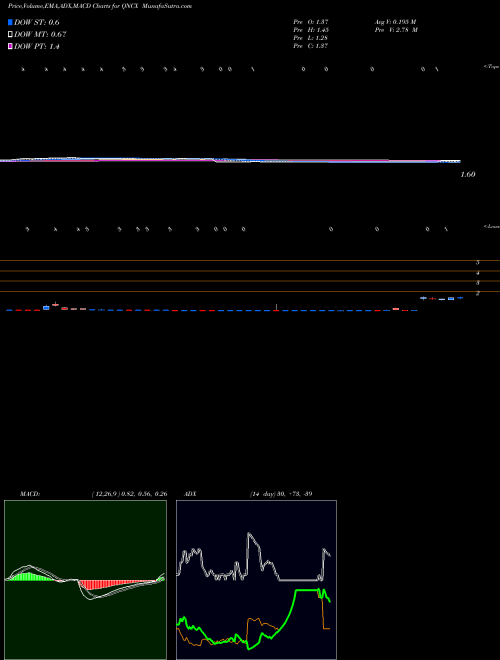Click the 'ADX' panel heading
This screenshot has height=660, width=500.
pos(190,494)
